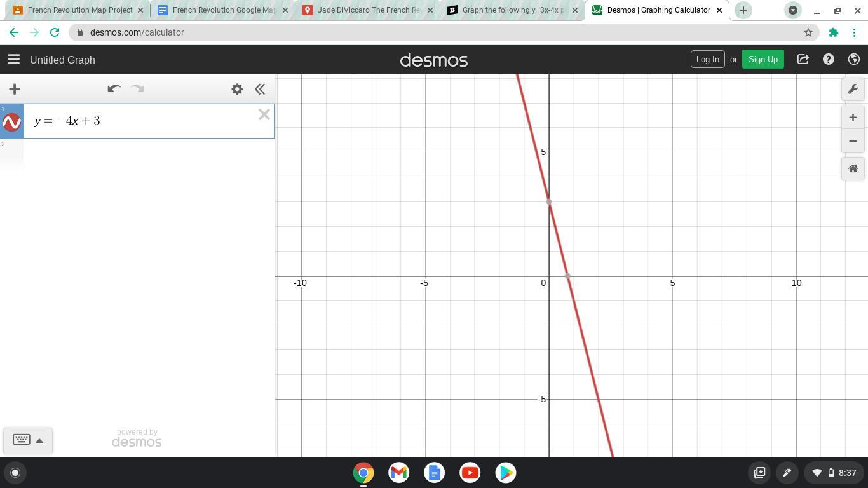The height and width of the screenshot is (488, 868).
Task: Open Google Play Store from the shelf
Action: [x=506, y=473]
